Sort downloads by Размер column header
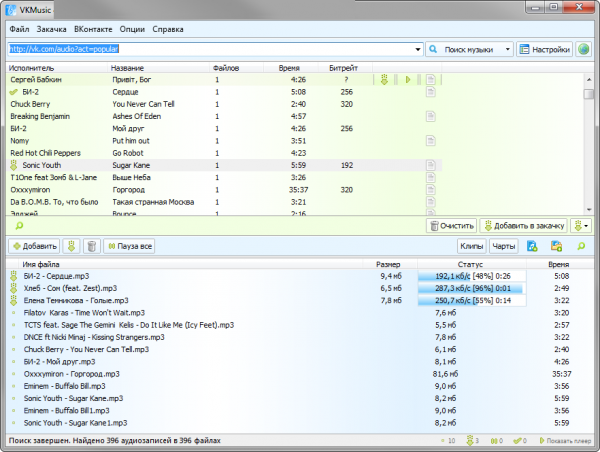Screen dimensions: 600x452 (x=390, y=264)
